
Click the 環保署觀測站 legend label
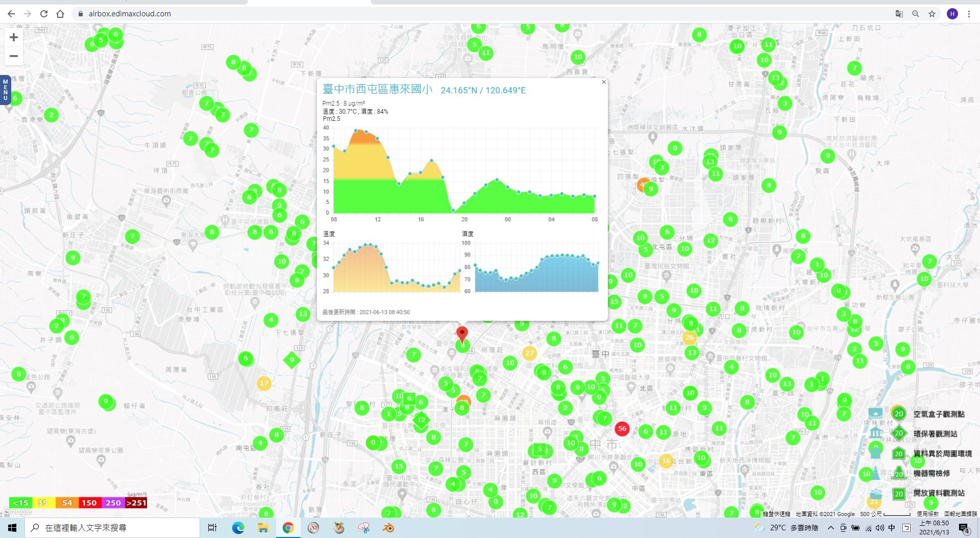pyautogui.click(x=935, y=434)
